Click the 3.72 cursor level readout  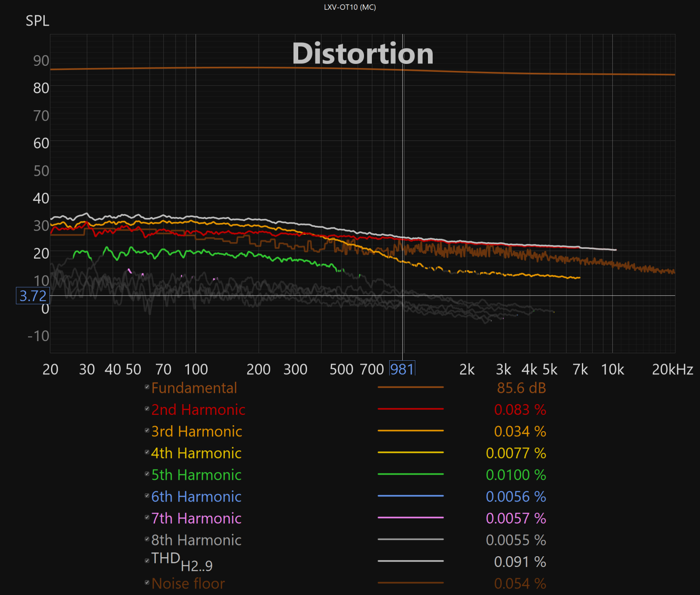click(33, 296)
